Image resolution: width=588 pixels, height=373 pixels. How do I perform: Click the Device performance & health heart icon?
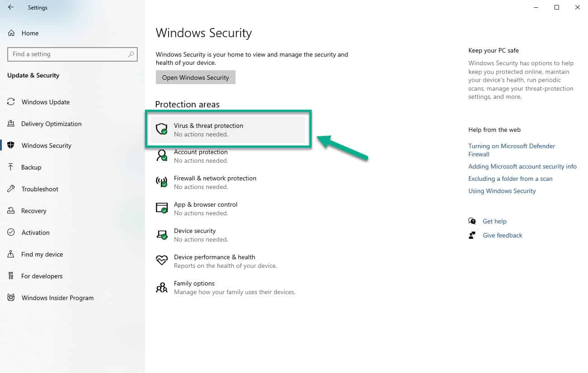(x=162, y=261)
